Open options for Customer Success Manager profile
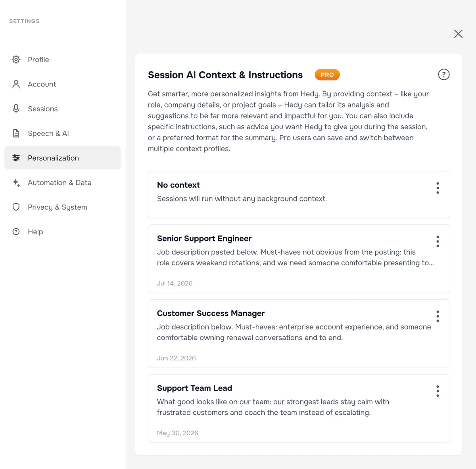 coord(438,316)
